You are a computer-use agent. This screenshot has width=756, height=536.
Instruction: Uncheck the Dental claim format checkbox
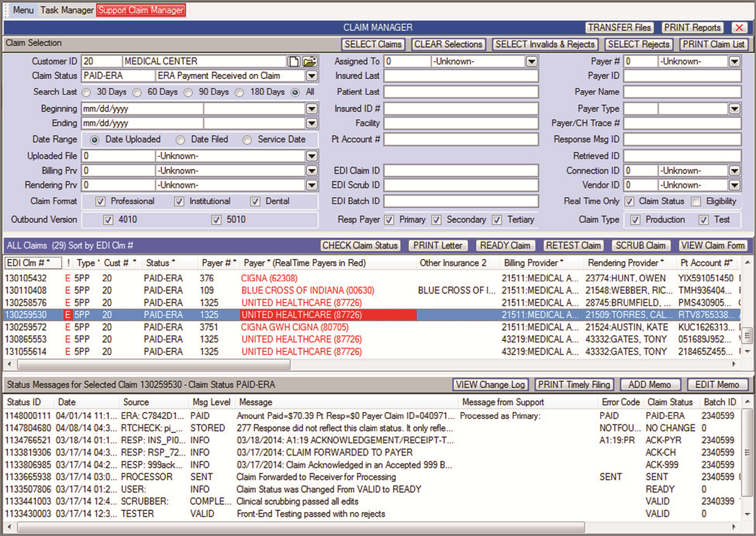point(256,201)
